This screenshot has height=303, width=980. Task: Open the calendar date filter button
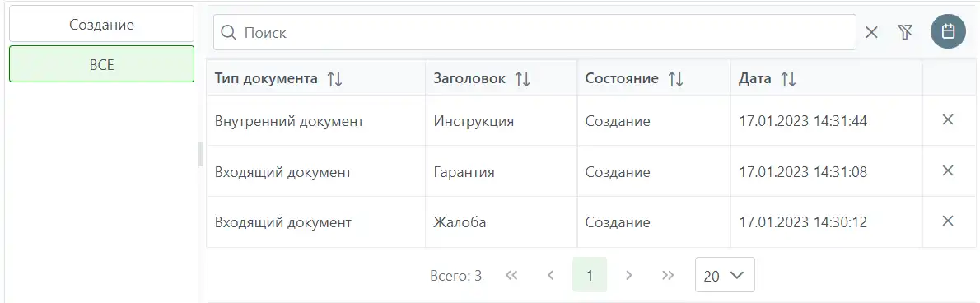(x=948, y=32)
